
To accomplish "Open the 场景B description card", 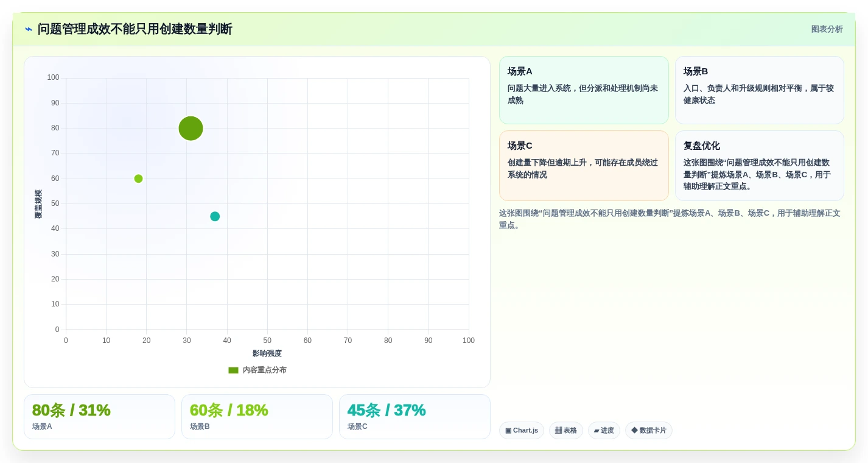I will 760,90.
